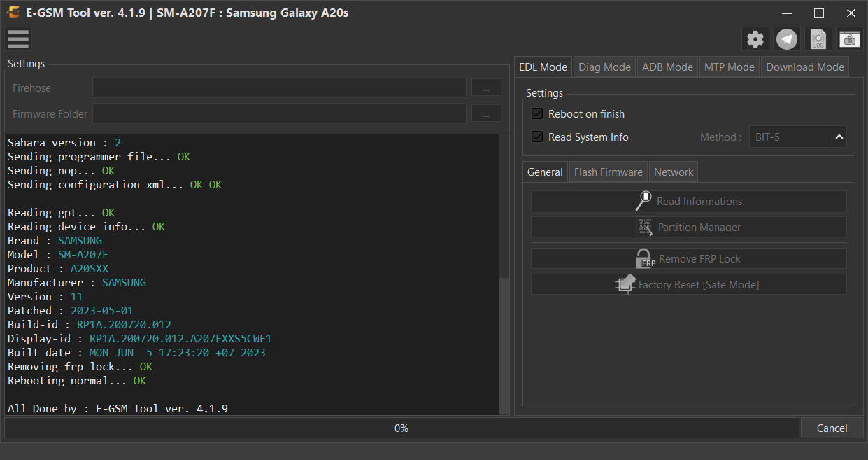Toggle Reboot on finish checkbox
The image size is (868, 460).
pyautogui.click(x=537, y=113)
